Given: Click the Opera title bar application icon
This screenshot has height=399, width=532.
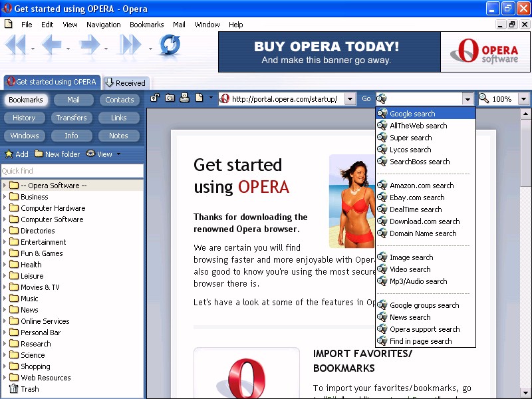Looking at the screenshot, I should (7, 8).
